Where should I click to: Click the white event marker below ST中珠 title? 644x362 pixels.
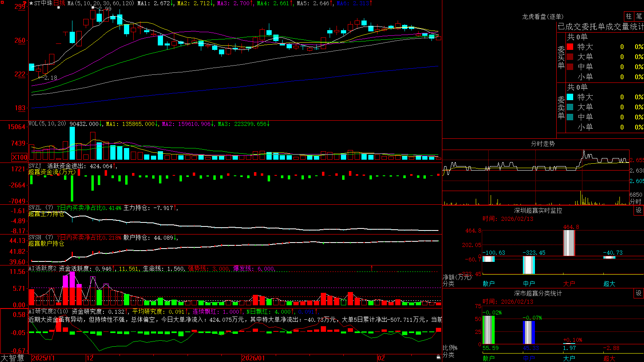[x=59, y=8]
